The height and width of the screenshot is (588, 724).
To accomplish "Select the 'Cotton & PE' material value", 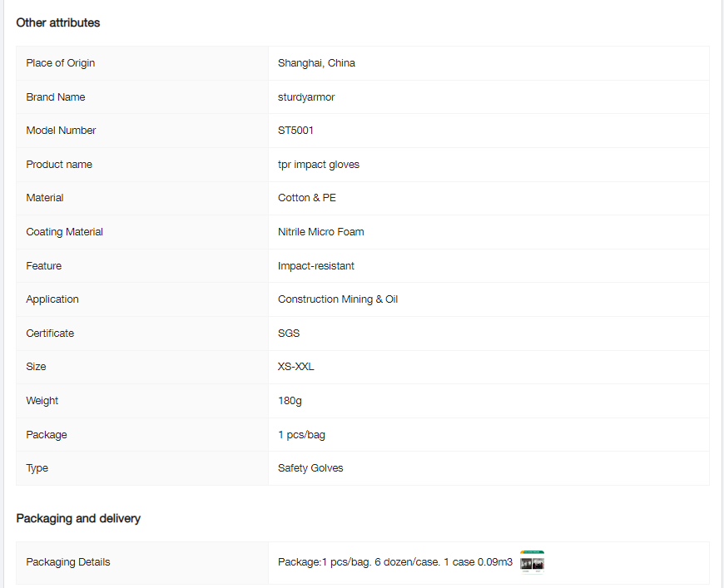I will tap(307, 198).
